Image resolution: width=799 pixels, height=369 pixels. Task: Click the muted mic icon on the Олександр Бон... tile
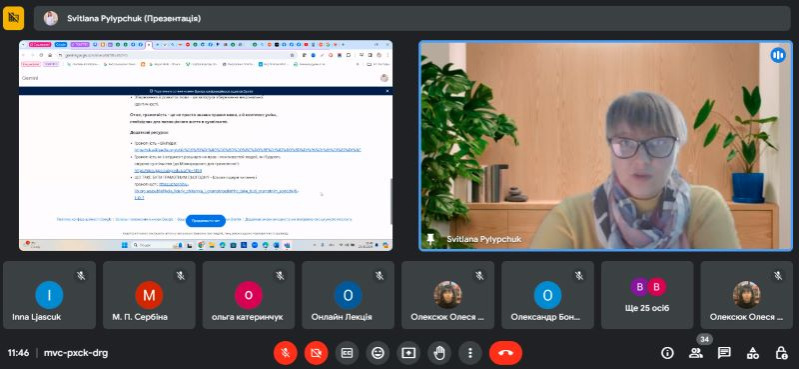point(579,276)
